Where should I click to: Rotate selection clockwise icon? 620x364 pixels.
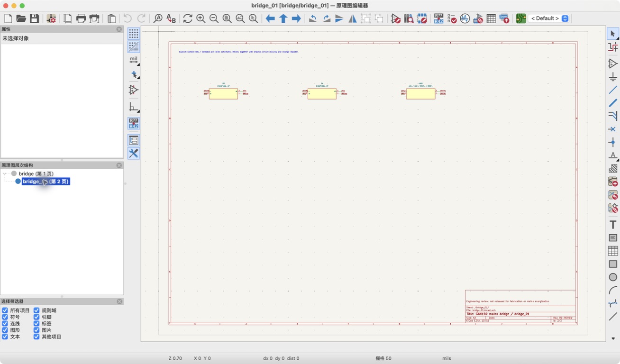pos(327,18)
